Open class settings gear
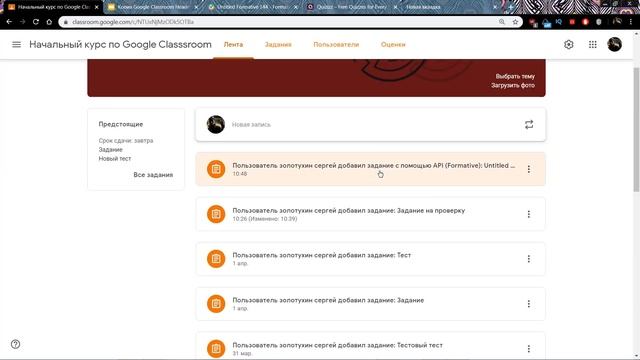Image resolution: width=640 pixels, height=360 pixels. click(x=569, y=44)
